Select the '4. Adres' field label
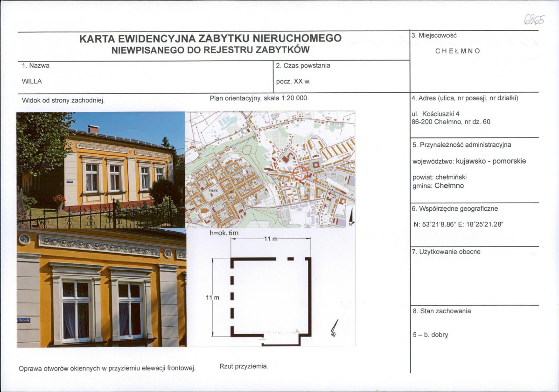 (x=465, y=98)
